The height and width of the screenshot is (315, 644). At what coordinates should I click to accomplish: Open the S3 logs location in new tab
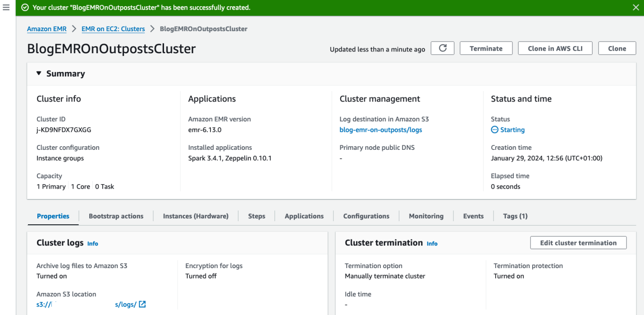click(142, 304)
